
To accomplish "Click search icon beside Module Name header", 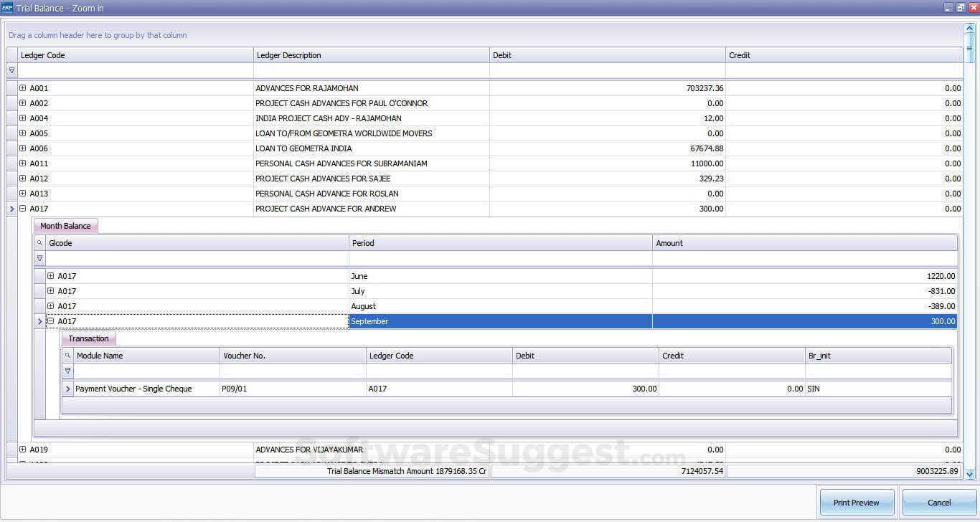I will tap(68, 356).
